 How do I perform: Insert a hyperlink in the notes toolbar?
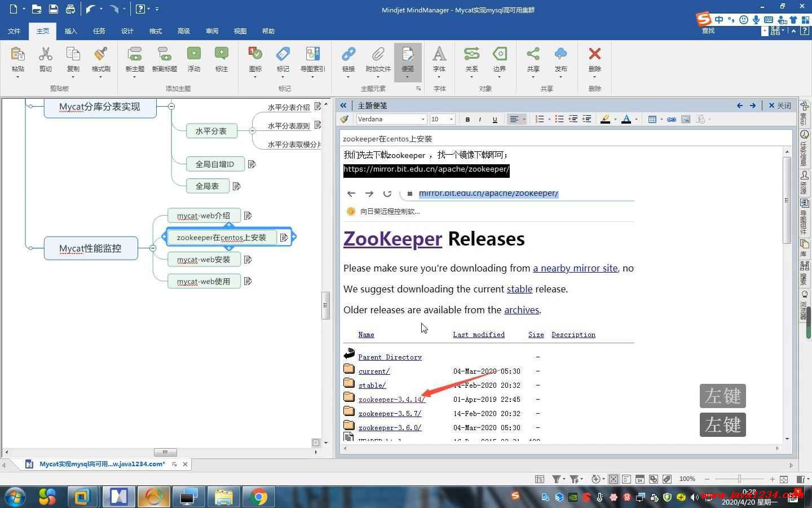[x=671, y=119]
